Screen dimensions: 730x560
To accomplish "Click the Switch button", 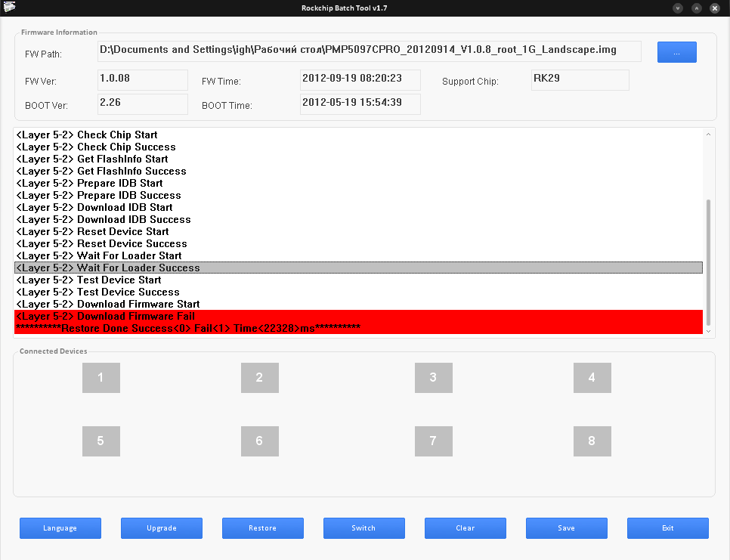I will click(364, 528).
